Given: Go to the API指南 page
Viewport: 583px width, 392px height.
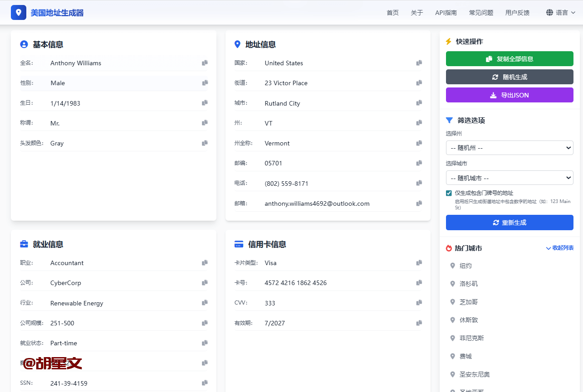Looking at the screenshot, I should point(446,13).
